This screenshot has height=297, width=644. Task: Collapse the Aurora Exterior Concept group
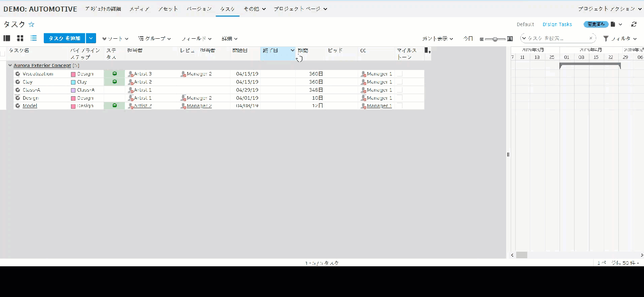[10, 65]
